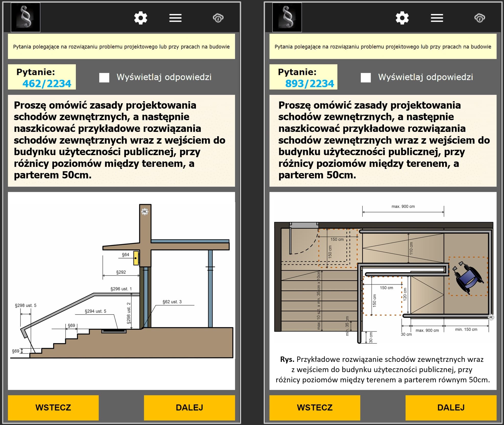Enable Wyświetlaj odpowiedzi for question 462

tap(104, 77)
